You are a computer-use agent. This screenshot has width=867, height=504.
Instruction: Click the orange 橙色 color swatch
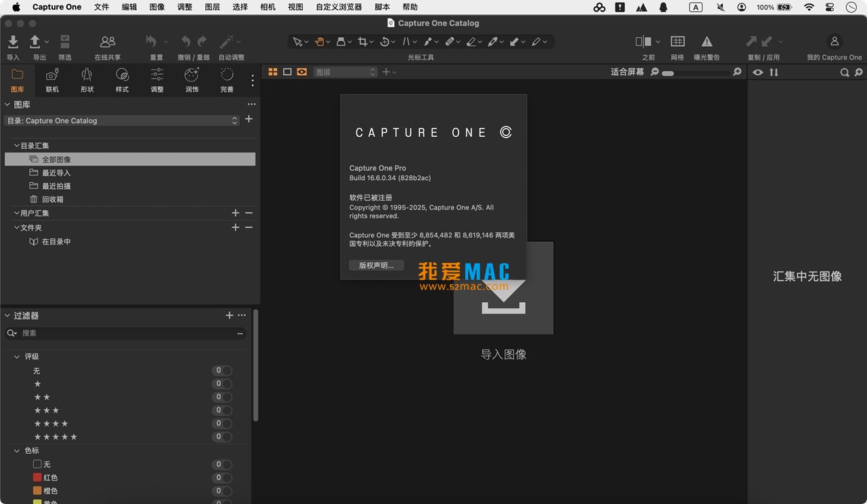pos(37,490)
